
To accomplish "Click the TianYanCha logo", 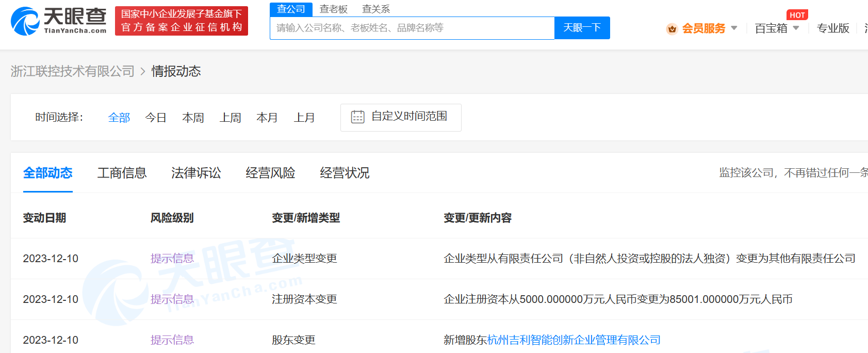I will coord(59,21).
